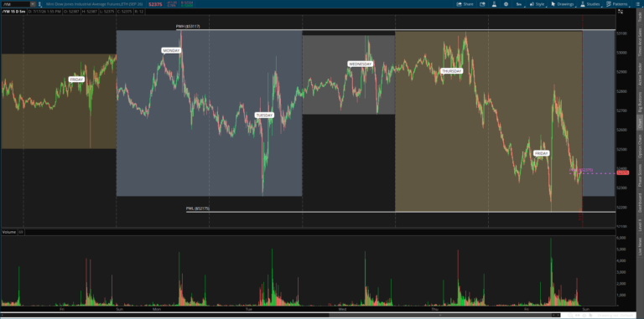
Task: Click the last price 52375 in header
Action: coord(155,4)
